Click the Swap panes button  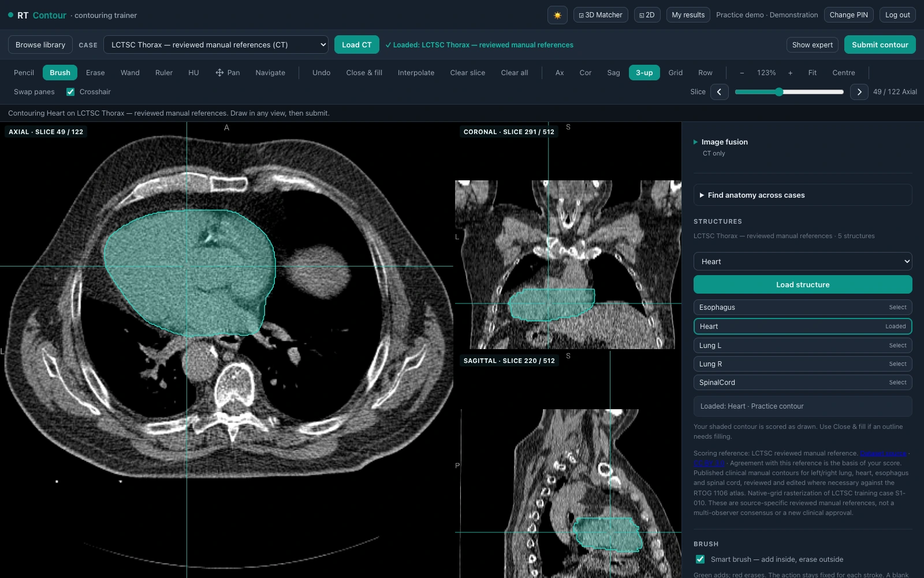34,92
